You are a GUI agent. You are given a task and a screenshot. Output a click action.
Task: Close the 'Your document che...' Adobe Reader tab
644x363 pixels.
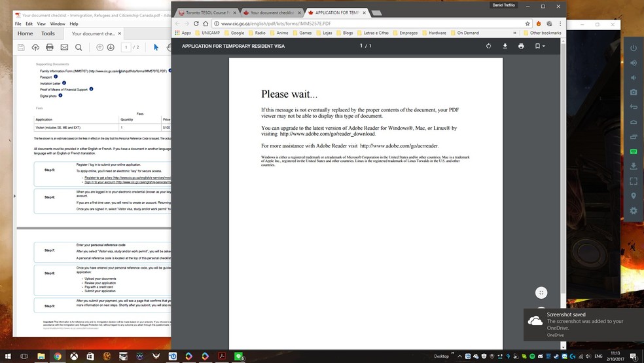120,33
